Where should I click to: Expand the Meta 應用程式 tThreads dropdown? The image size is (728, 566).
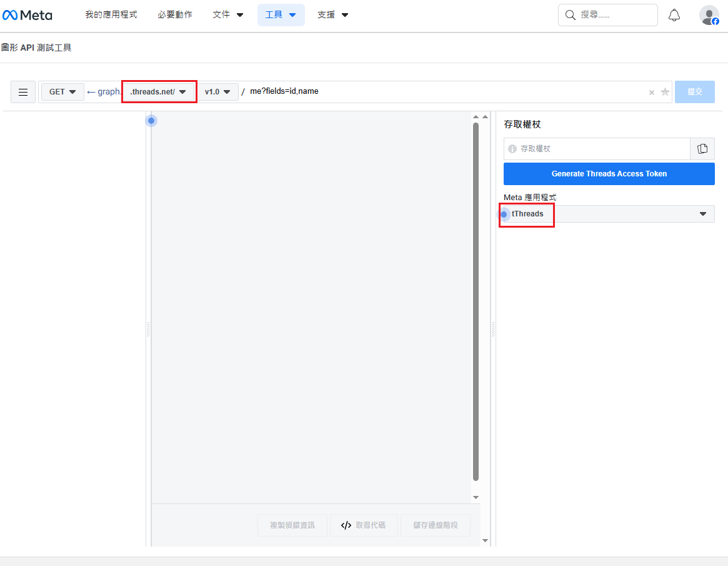[609, 214]
